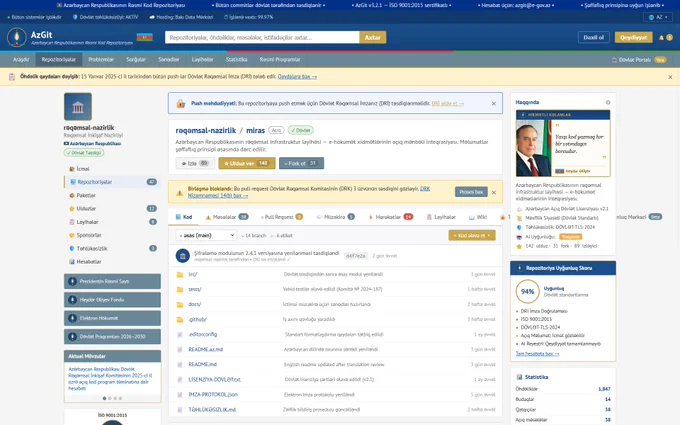Dismiss the Push məhdudiyyəti notice
Image resolution: width=680 pixels, height=425 pixels.
point(494,104)
